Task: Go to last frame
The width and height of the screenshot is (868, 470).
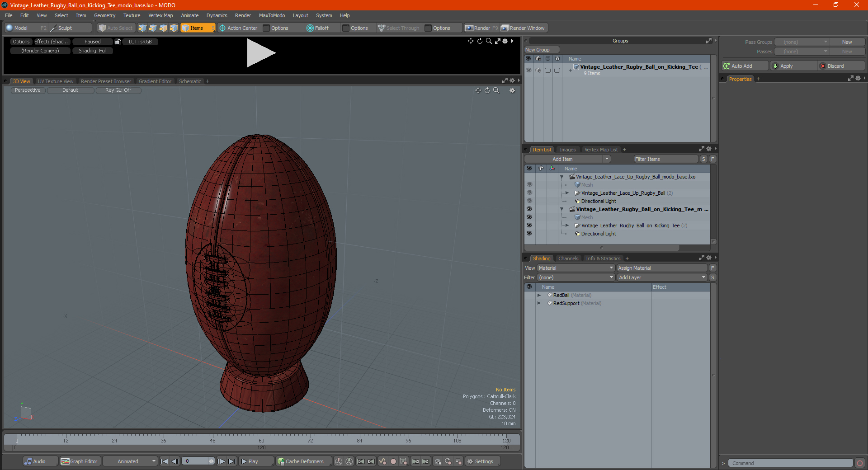Action: tap(232, 461)
